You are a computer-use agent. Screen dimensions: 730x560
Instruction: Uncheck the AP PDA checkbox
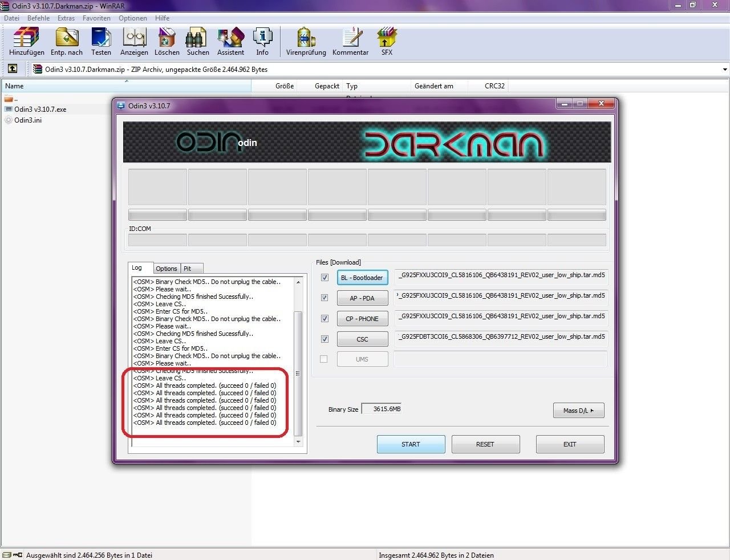click(x=325, y=298)
